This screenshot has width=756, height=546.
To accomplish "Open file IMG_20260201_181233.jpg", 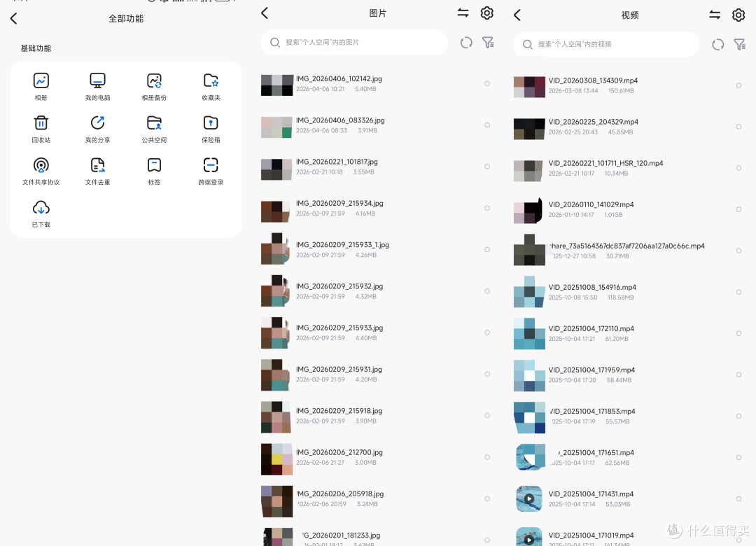I will coord(342,535).
